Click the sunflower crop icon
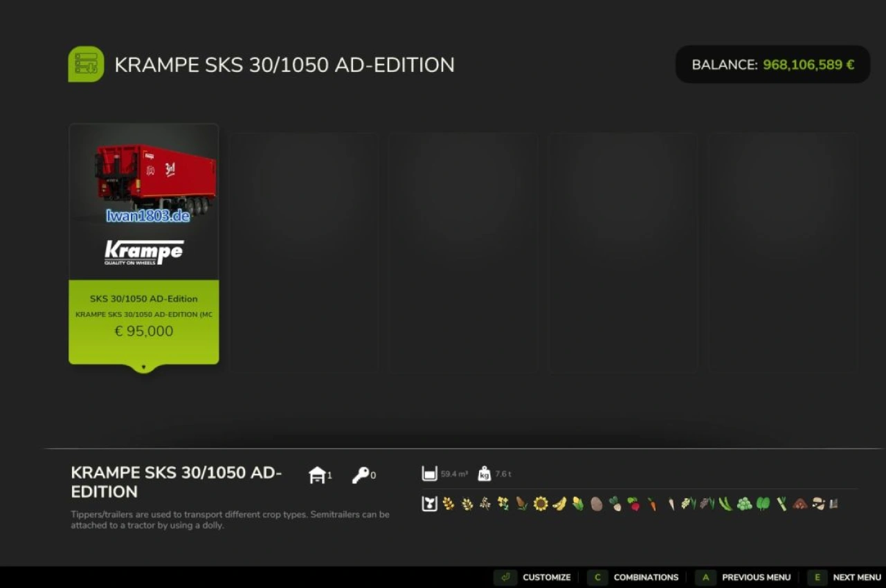The image size is (886, 588). [x=539, y=503]
